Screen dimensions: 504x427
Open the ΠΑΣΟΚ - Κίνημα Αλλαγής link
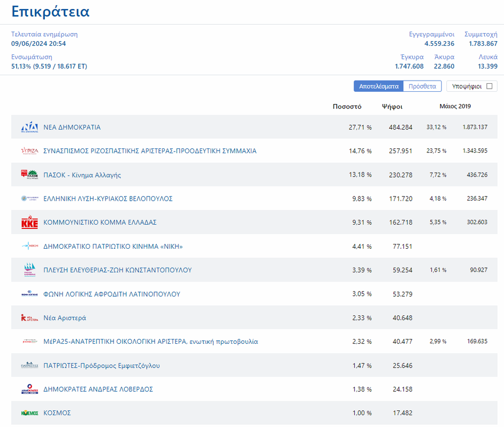click(x=82, y=175)
